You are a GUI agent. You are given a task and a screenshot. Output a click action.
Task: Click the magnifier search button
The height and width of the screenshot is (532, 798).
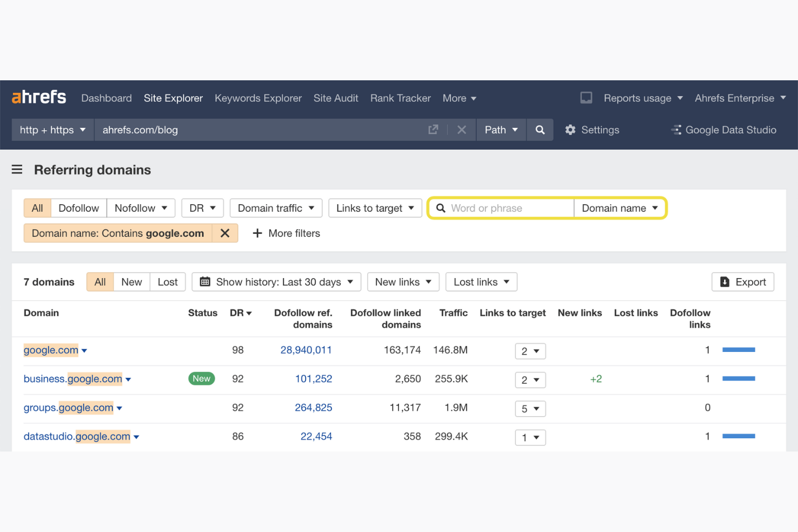(540, 130)
